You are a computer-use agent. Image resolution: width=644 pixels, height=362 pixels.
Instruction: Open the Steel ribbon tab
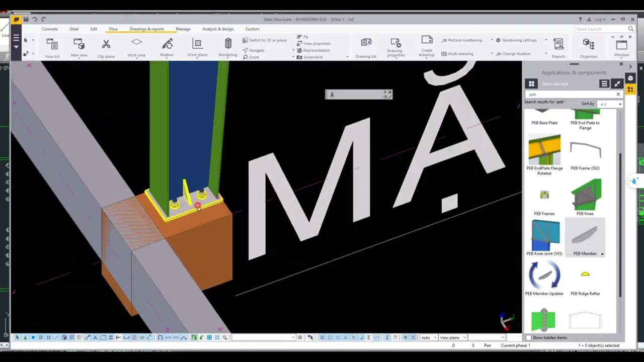tap(74, 29)
